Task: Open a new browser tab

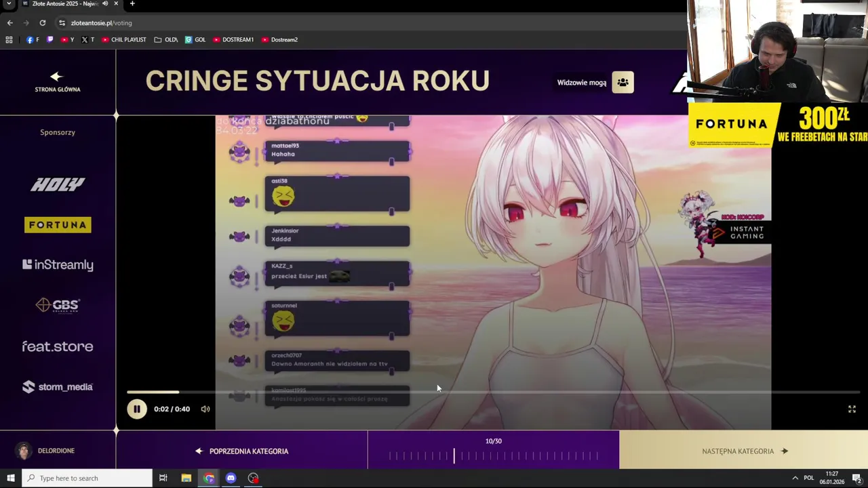Action: coord(132,3)
